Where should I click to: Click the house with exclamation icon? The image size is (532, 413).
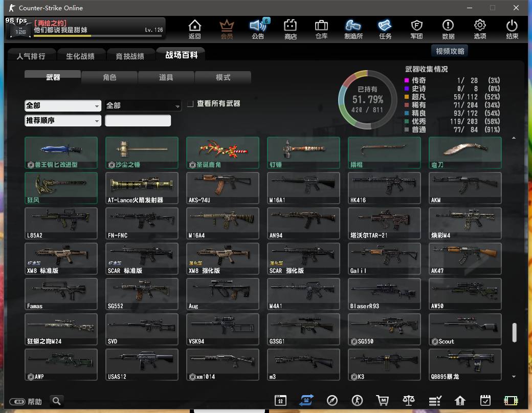(460, 401)
